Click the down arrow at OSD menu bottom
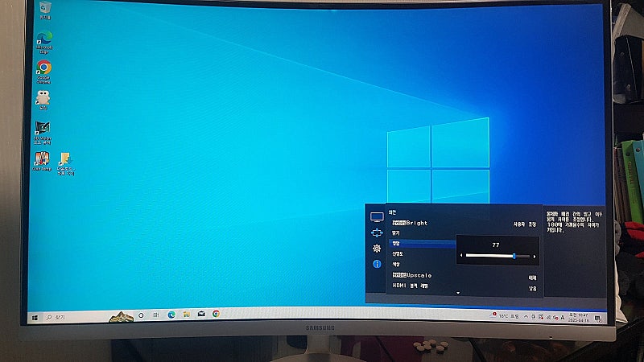Image resolution: width=644 pixels, height=362 pixels. 458,293
